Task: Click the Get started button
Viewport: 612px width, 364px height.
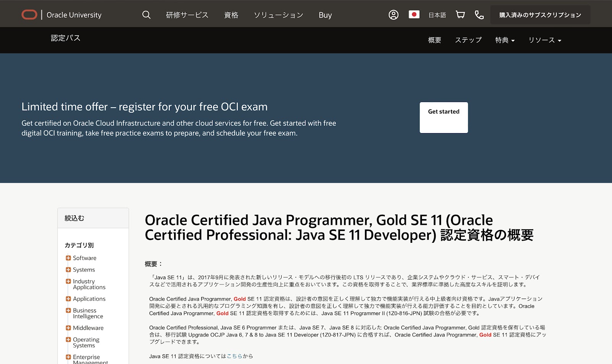Action: point(444,117)
